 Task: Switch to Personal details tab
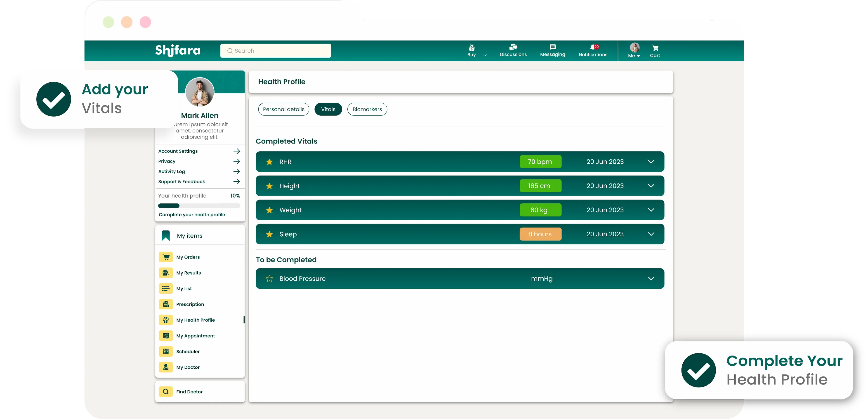tap(283, 109)
